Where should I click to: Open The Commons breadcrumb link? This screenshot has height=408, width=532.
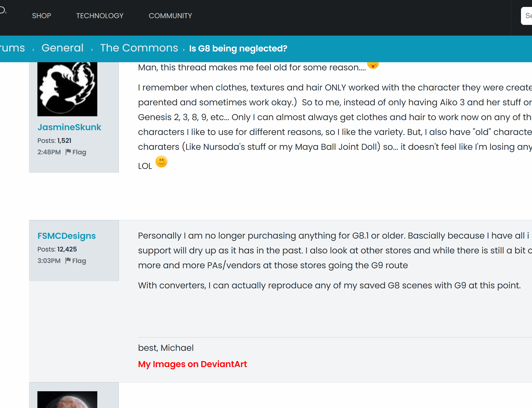[139, 48]
